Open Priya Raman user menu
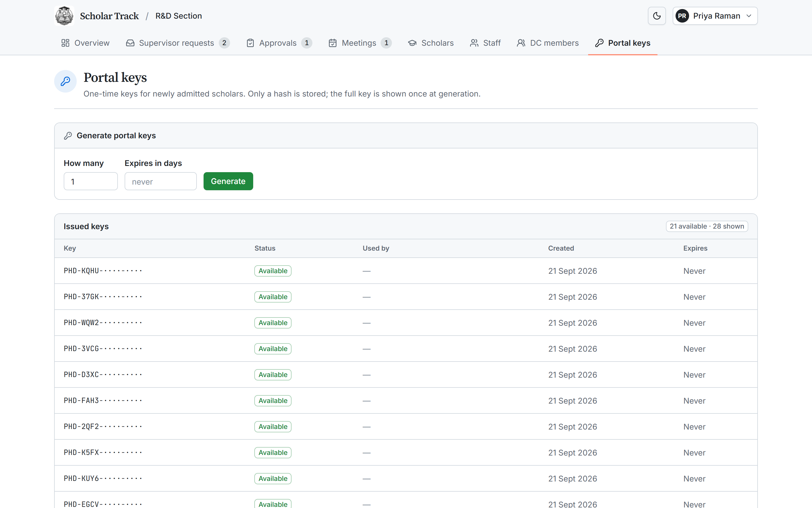 coord(715,16)
